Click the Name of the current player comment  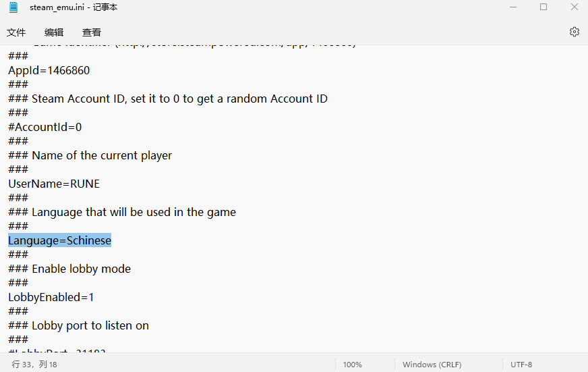(x=101, y=155)
